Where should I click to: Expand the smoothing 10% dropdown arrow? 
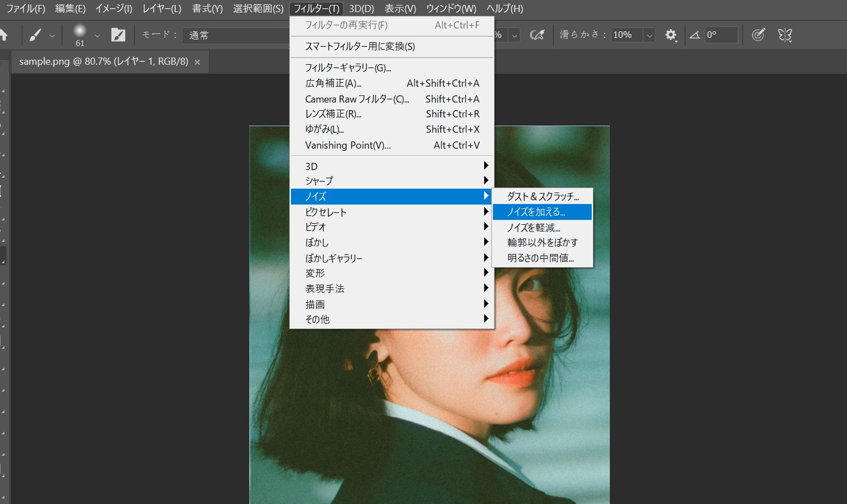click(649, 35)
